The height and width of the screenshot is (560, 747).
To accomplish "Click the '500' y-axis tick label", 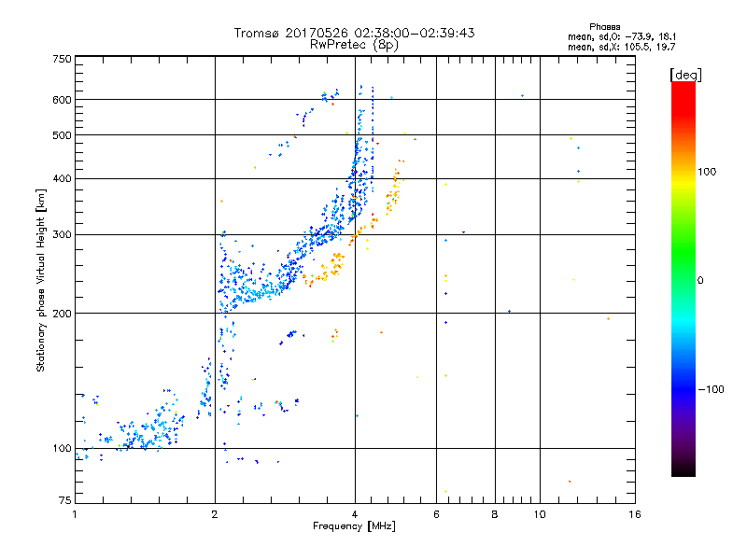I will tap(62, 135).
